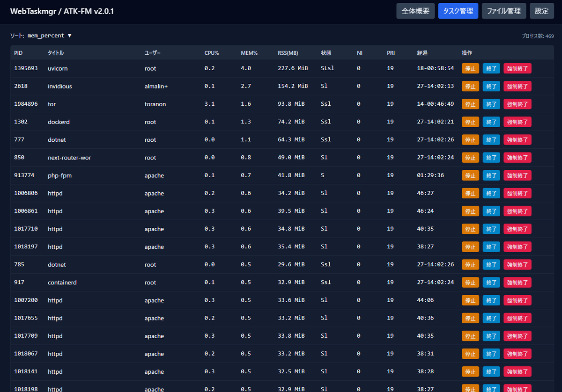Click the CPU% column header
562x392 pixels.
[212, 53]
